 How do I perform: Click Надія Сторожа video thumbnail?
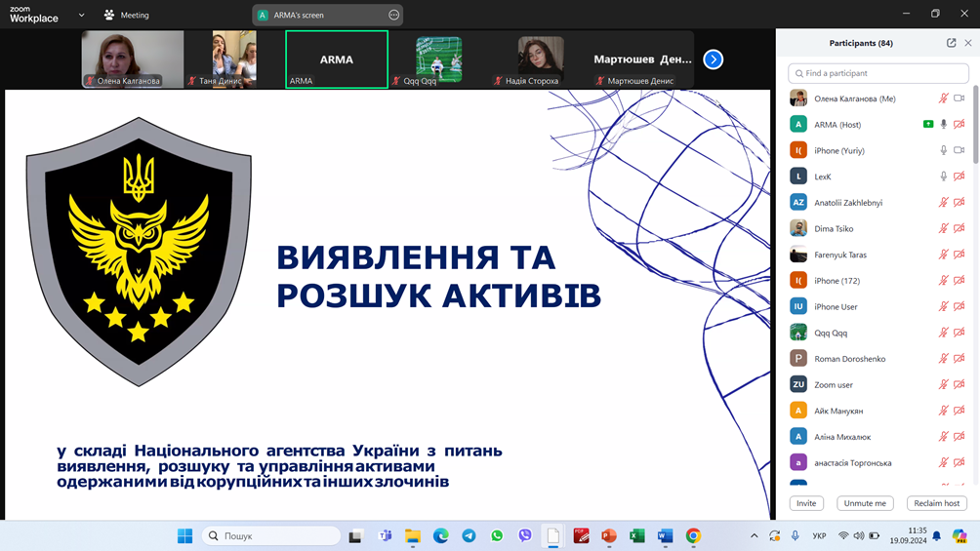(541, 59)
